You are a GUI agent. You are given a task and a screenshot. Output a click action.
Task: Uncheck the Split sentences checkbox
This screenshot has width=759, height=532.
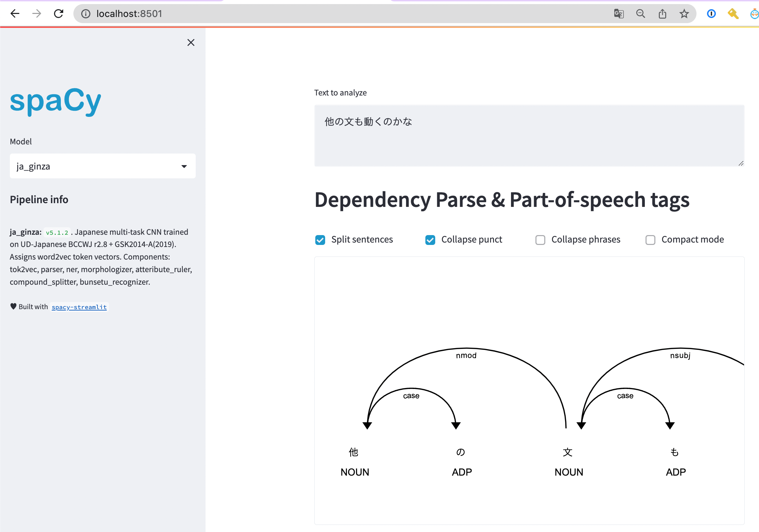coord(320,240)
